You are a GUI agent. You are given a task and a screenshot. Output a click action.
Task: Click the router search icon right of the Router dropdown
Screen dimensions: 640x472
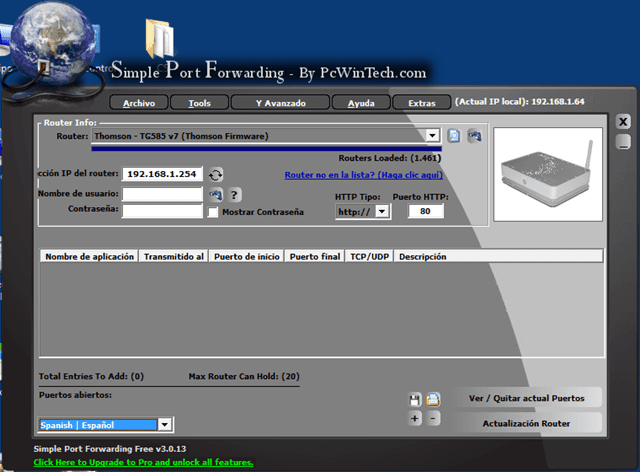click(474, 135)
